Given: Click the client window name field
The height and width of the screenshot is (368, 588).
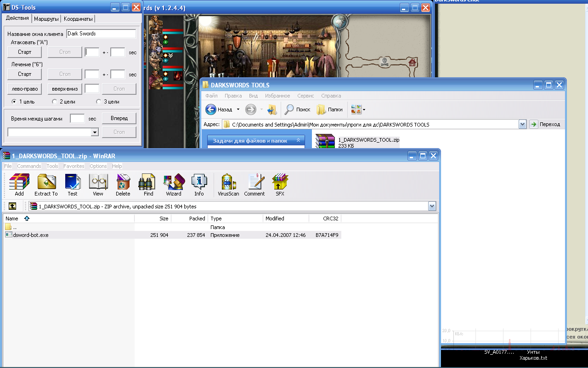Looking at the screenshot, I should 101,34.
